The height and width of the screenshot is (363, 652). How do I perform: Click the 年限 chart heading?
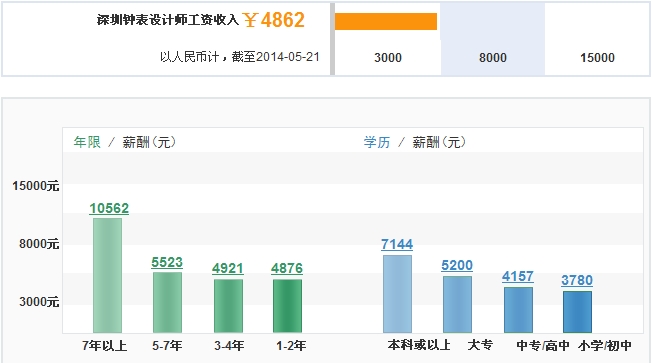87,142
